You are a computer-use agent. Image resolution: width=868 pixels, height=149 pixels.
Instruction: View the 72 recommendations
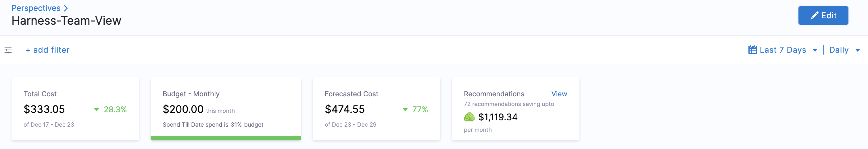(559, 94)
